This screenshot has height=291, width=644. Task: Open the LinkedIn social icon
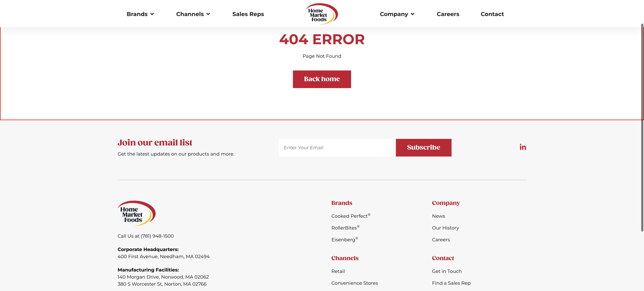coord(522,147)
